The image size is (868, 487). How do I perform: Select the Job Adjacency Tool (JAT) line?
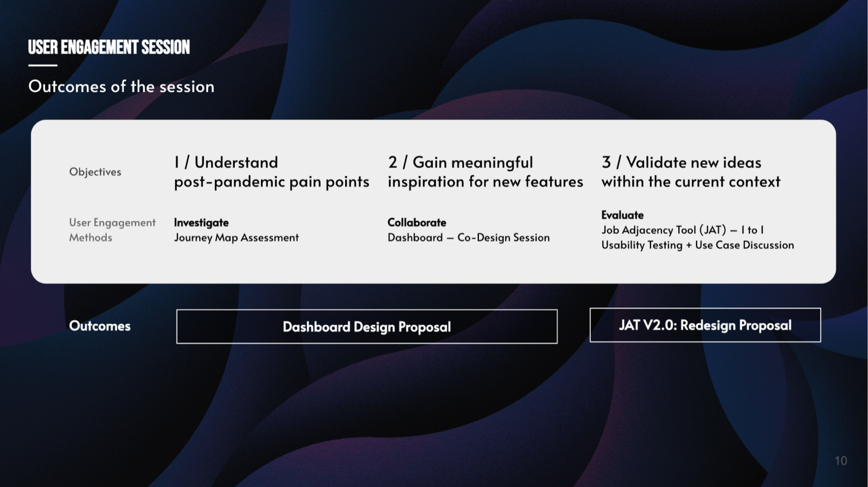coord(682,230)
